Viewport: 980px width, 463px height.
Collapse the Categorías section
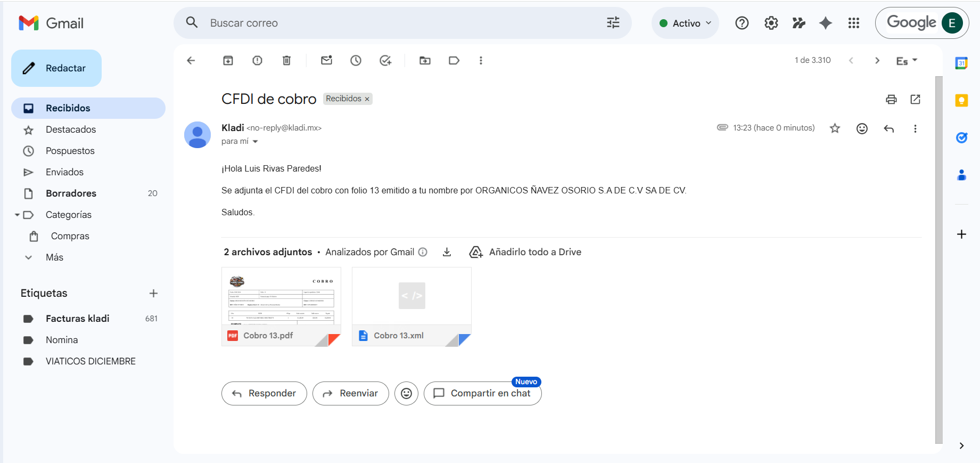pos(17,215)
